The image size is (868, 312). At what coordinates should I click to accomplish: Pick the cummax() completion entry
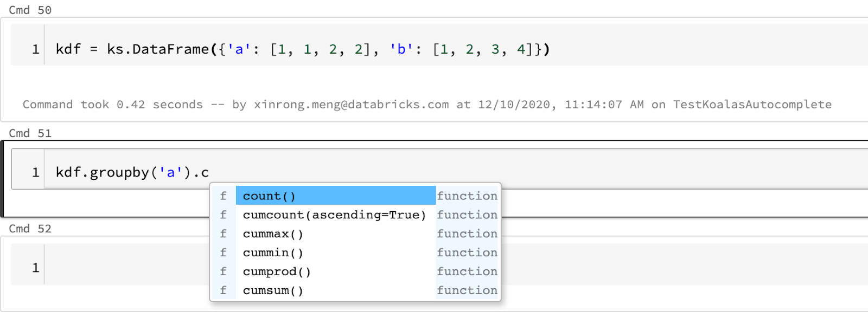click(273, 234)
